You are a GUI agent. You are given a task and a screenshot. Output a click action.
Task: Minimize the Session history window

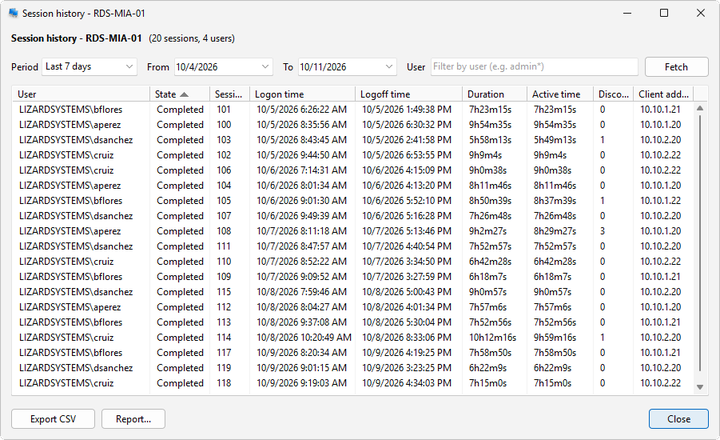(627, 13)
